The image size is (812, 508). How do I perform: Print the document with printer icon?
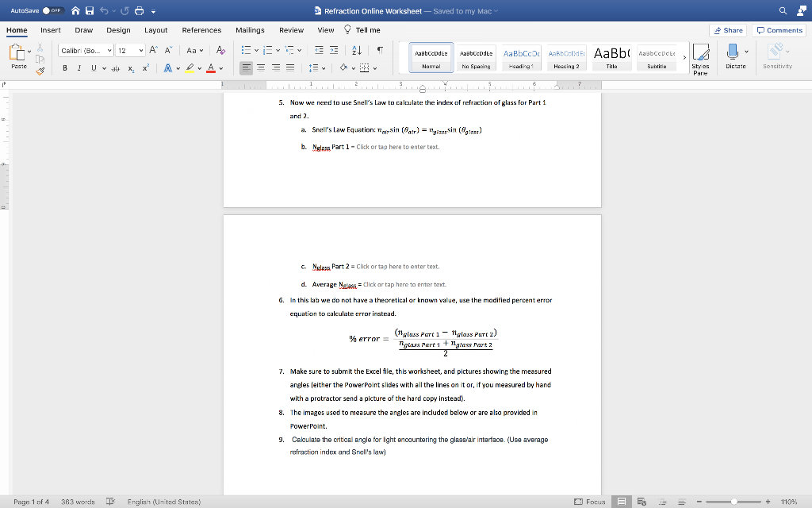139,11
